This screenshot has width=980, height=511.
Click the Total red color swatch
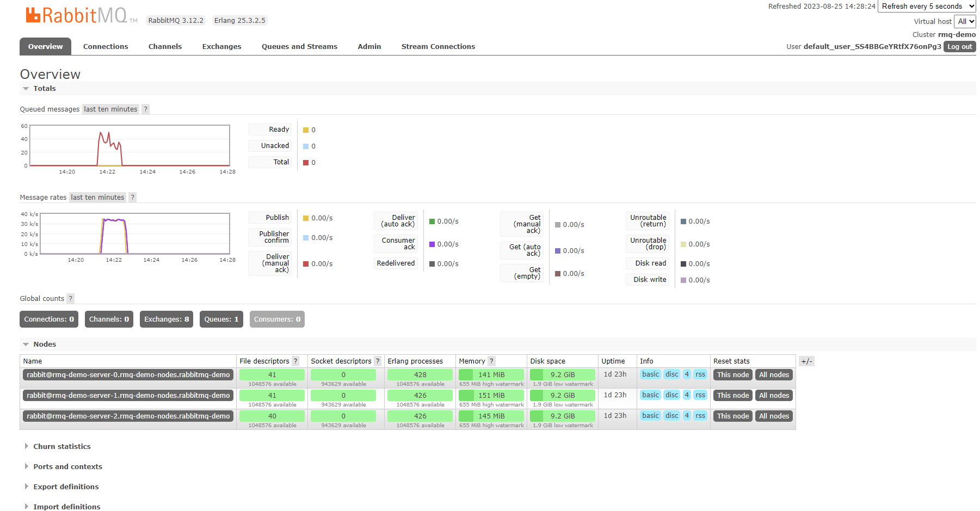click(x=306, y=163)
